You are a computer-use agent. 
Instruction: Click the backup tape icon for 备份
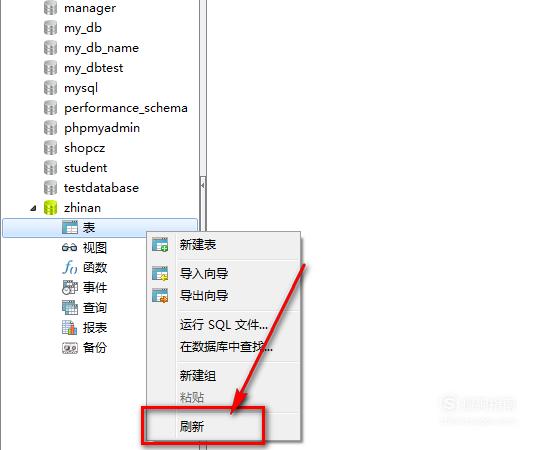click(x=70, y=348)
